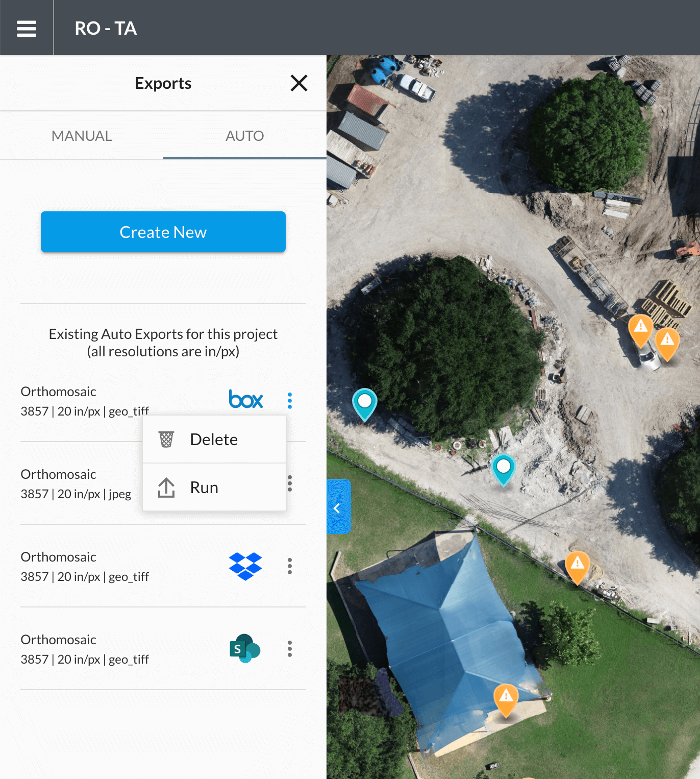Click the jpeg Orthomosaic export row text
The height and width of the screenshot is (779, 700).
(x=76, y=484)
